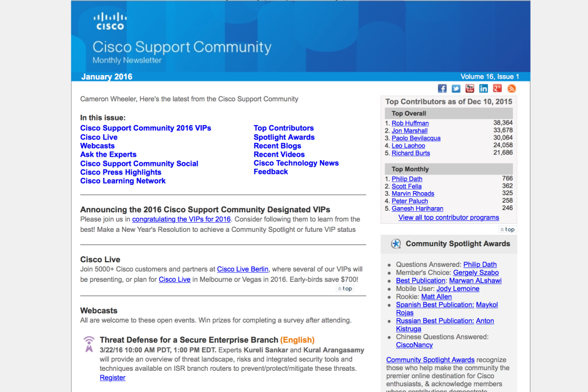The height and width of the screenshot is (392, 588).
Task: Go to Webcasts in issue contents
Action: coord(97,146)
